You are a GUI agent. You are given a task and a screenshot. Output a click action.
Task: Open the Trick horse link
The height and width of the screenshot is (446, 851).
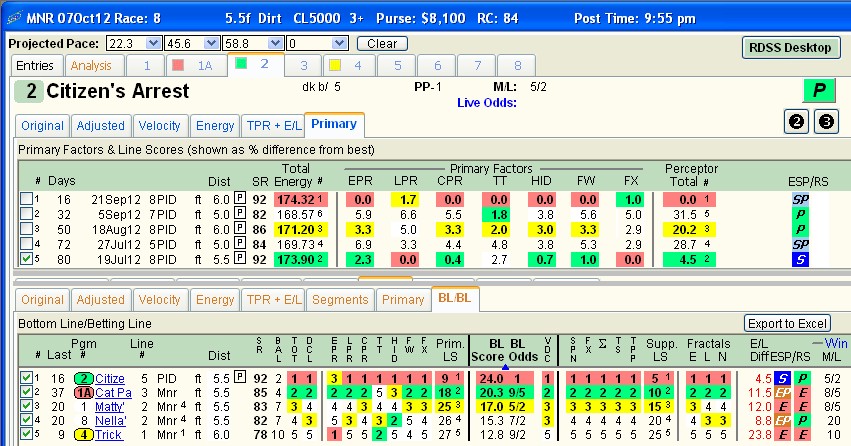[x=109, y=435]
